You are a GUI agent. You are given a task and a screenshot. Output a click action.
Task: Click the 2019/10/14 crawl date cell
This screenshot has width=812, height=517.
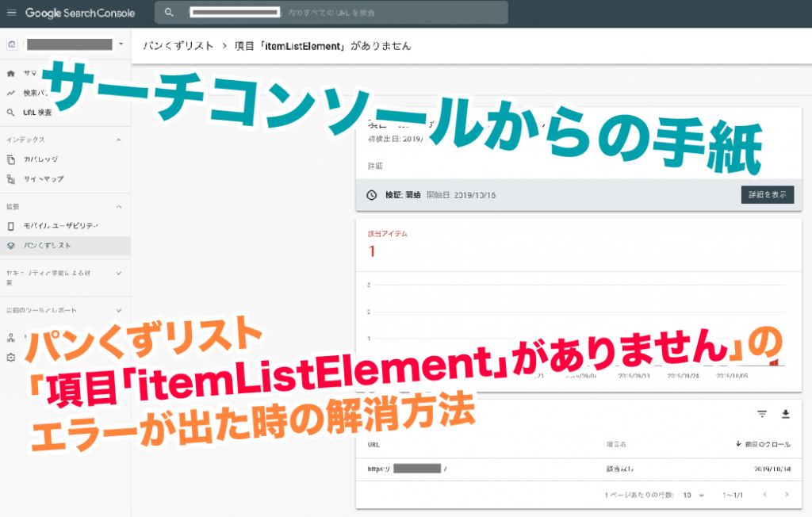[x=772, y=469]
